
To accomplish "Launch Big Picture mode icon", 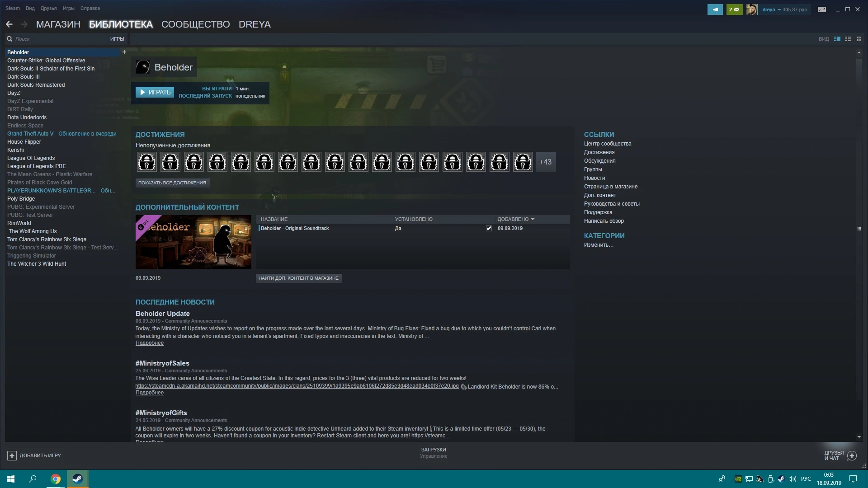I will (x=822, y=9).
